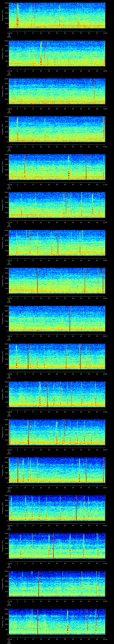Click the "1:29:00" start time label
Image resolution: width=114 pixels, height=644 pixels.
9,525
